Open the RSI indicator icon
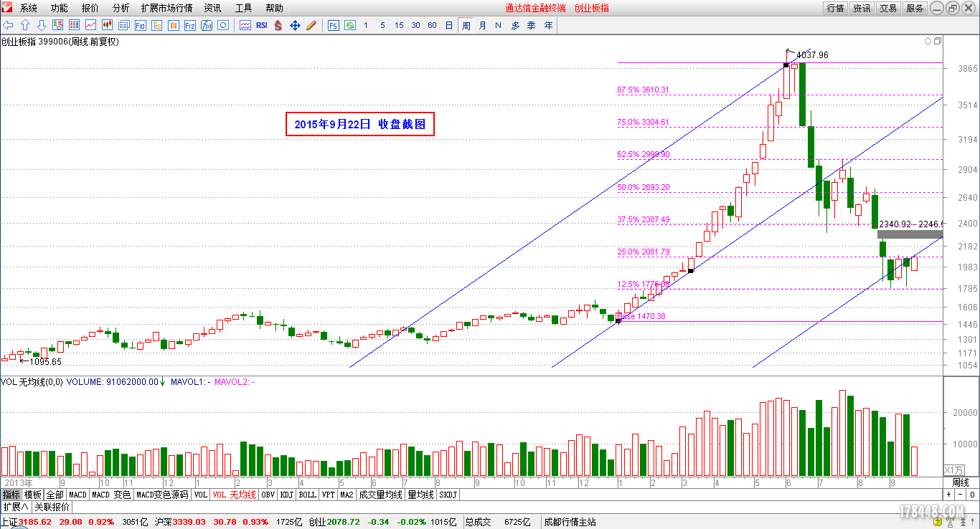 (x=261, y=25)
